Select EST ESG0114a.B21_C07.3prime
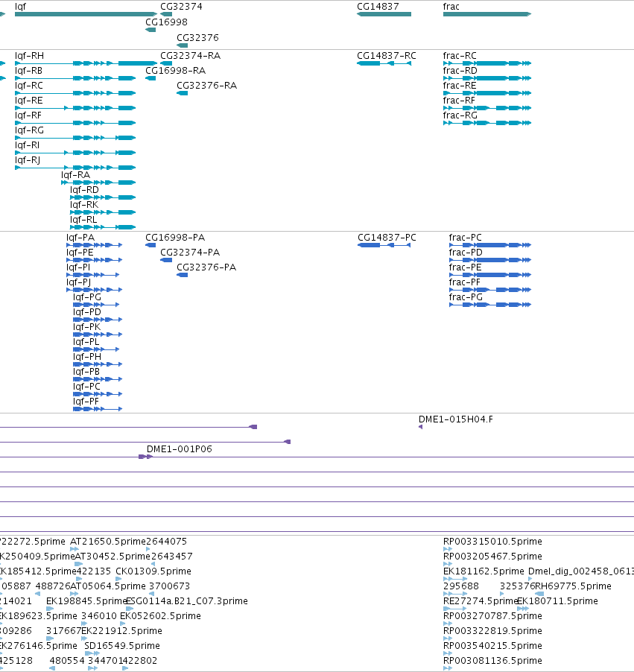634x672 pixels. coord(130,609)
